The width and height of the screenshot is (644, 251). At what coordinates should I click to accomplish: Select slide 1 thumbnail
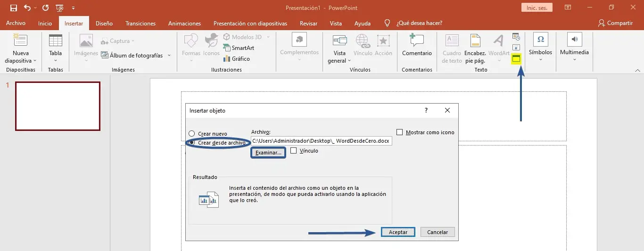tap(58, 106)
